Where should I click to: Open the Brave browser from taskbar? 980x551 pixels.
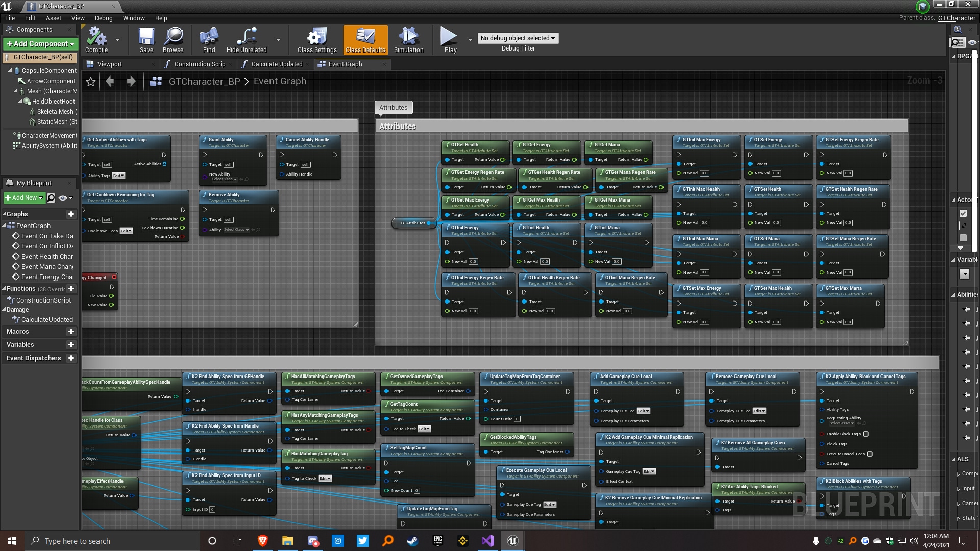(263, 541)
